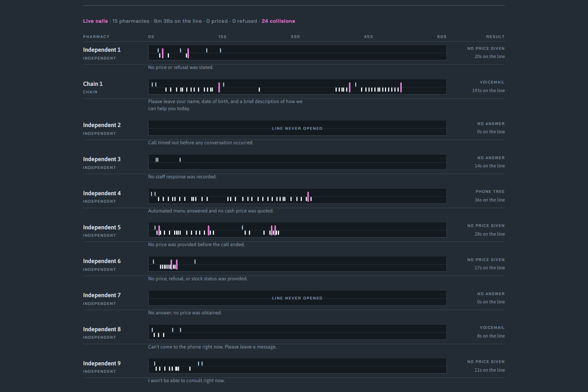Click the PHARMACY column header
588x392 pixels.
96,37
